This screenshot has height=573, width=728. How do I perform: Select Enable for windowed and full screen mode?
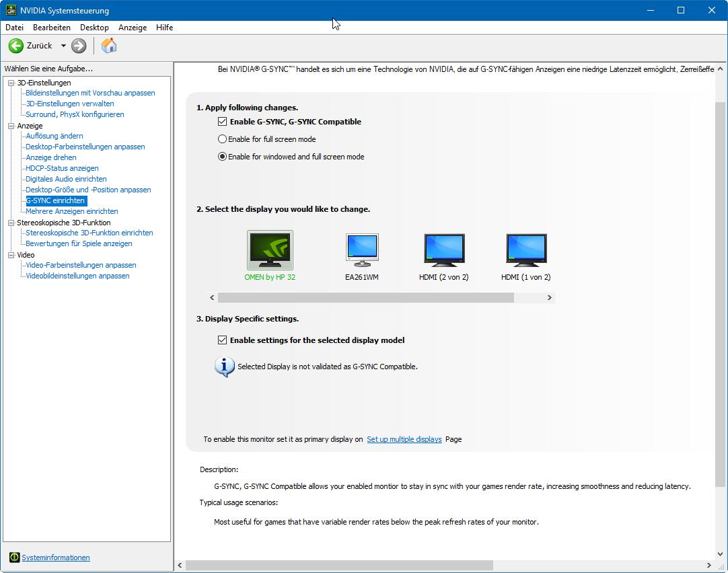tap(223, 156)
